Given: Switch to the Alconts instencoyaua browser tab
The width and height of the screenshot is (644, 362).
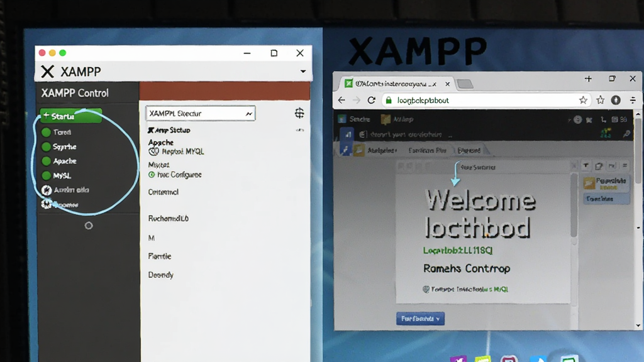Looking at the screenshot, I should coord(397,84).
